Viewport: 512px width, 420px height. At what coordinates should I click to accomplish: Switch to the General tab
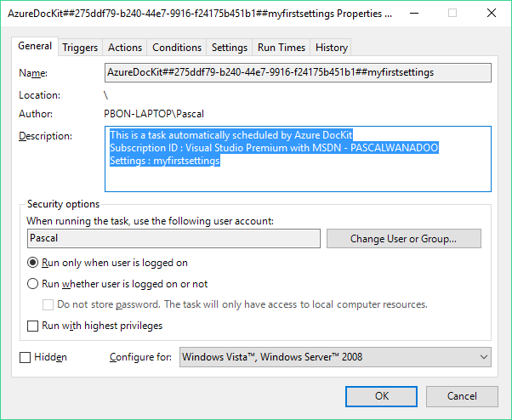pyautogui.click(x=35, y=47)
